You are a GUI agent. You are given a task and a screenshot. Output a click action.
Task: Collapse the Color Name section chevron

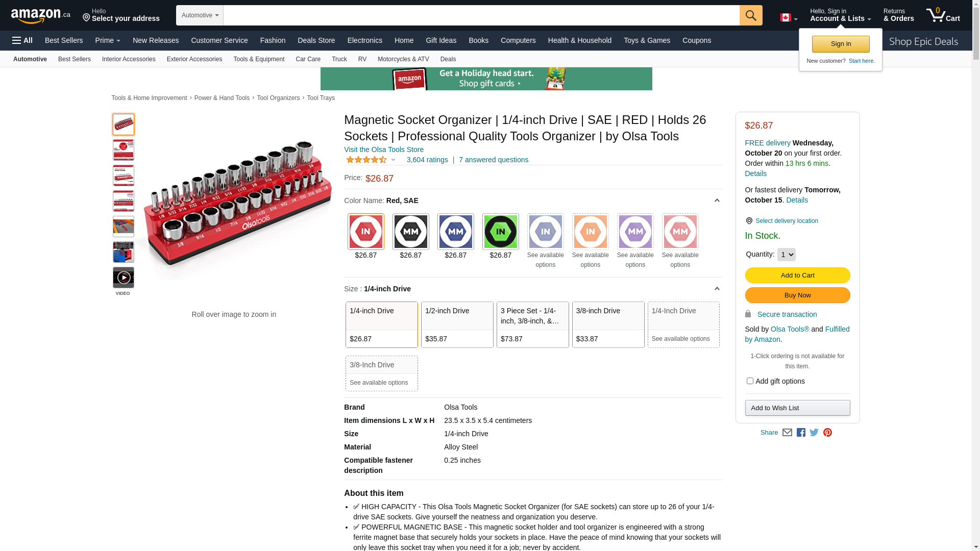point(717,201)
